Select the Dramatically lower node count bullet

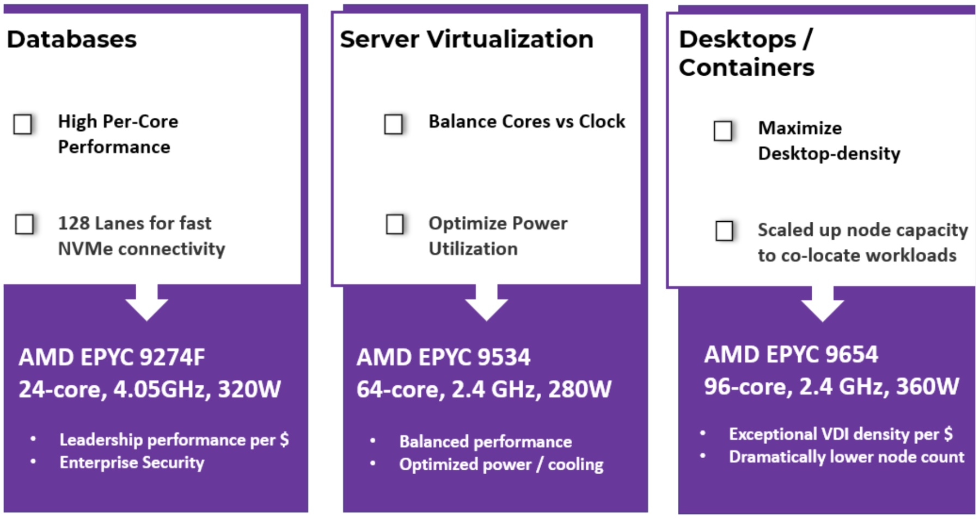847,457
